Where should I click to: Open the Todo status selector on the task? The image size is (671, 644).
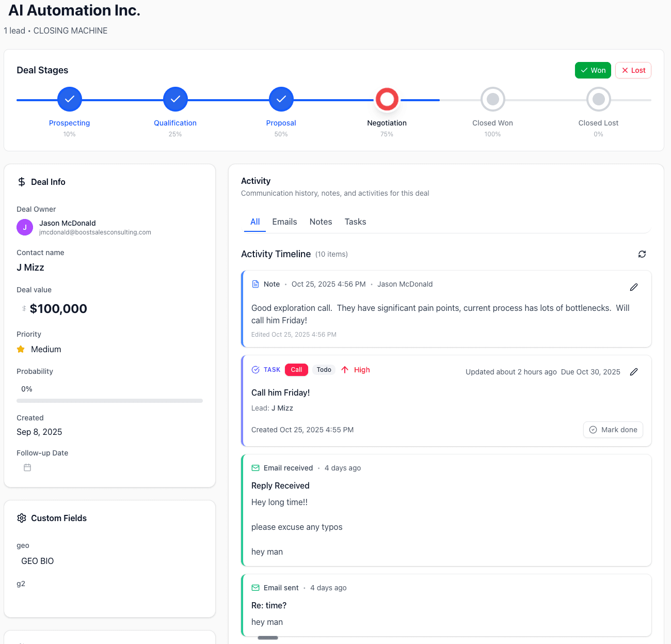[x=324, y=369]
